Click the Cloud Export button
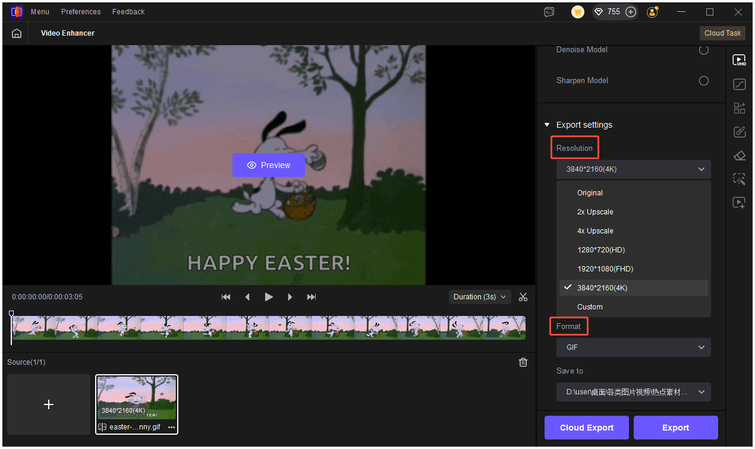 (586, 428)
